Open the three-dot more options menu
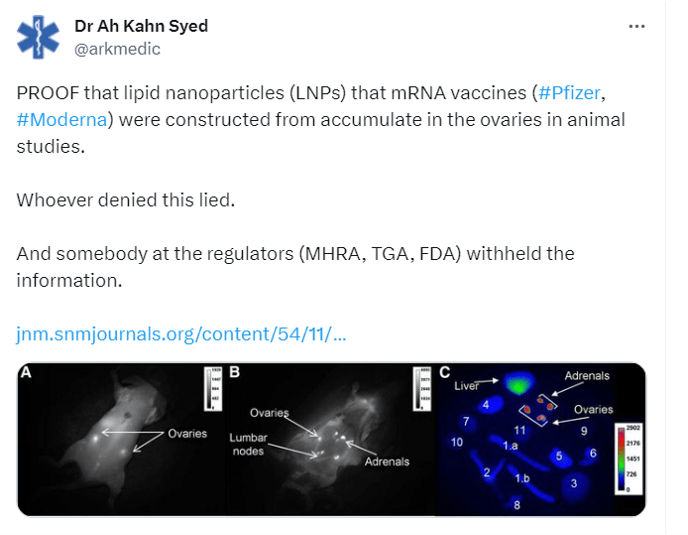 point(636,26)
